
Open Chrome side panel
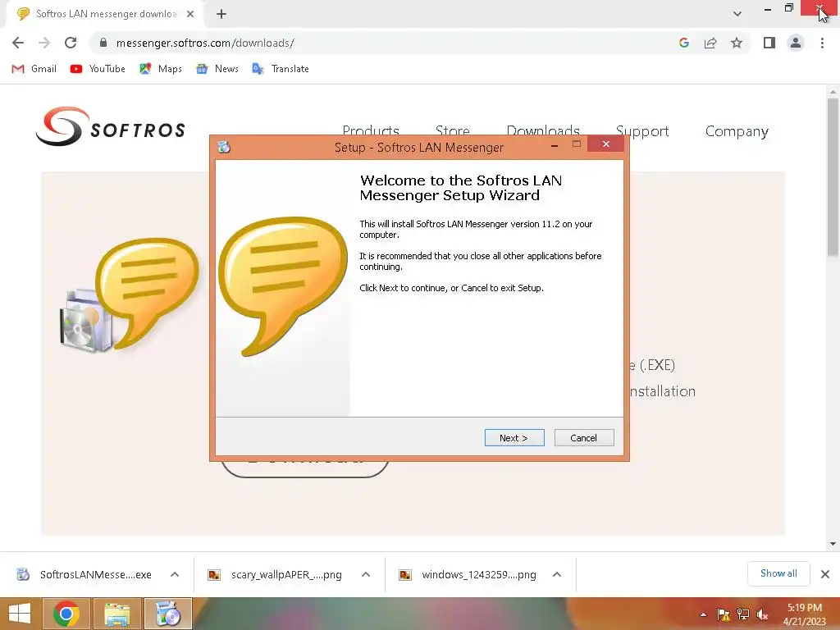point(769,43)
